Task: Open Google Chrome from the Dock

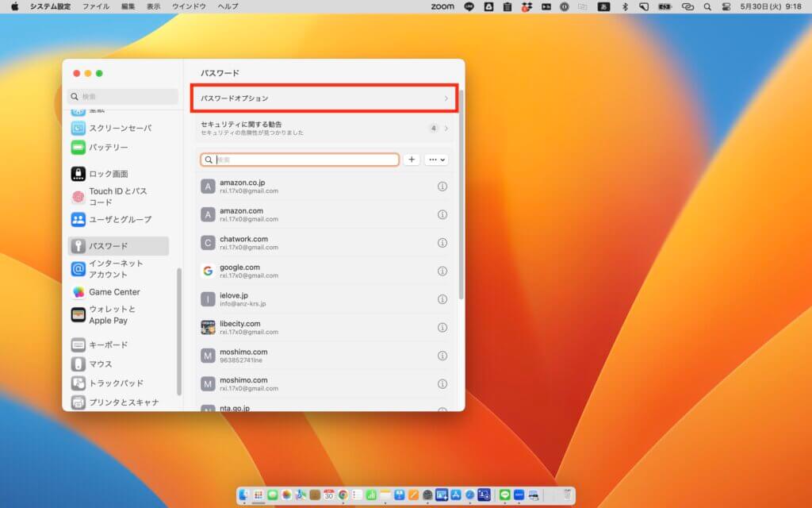Action: point(343,495)
